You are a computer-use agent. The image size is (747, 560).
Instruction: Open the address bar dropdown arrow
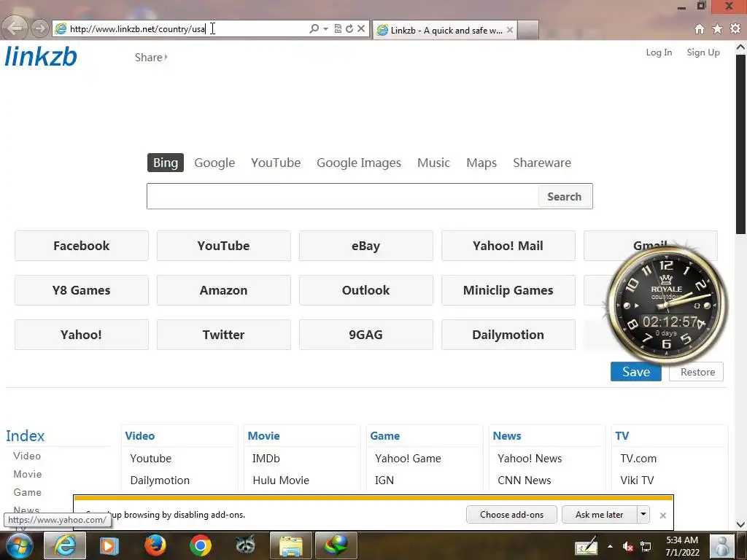point(325,28)
